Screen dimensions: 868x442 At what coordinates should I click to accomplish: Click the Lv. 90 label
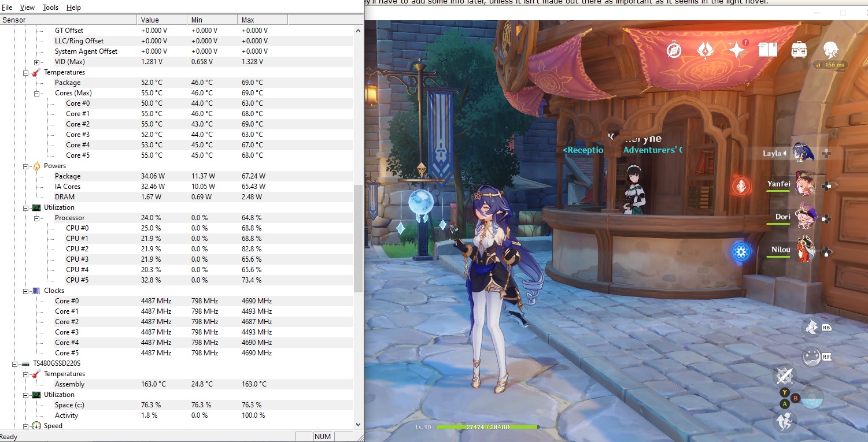(423, 427)
